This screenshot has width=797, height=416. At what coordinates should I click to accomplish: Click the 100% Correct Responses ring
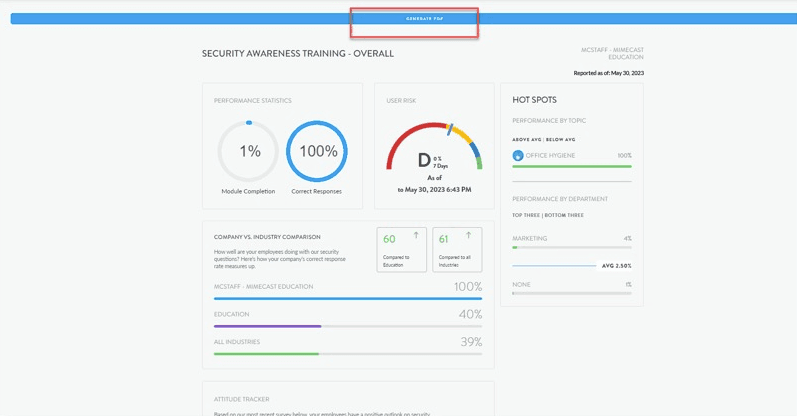[317, 152]
